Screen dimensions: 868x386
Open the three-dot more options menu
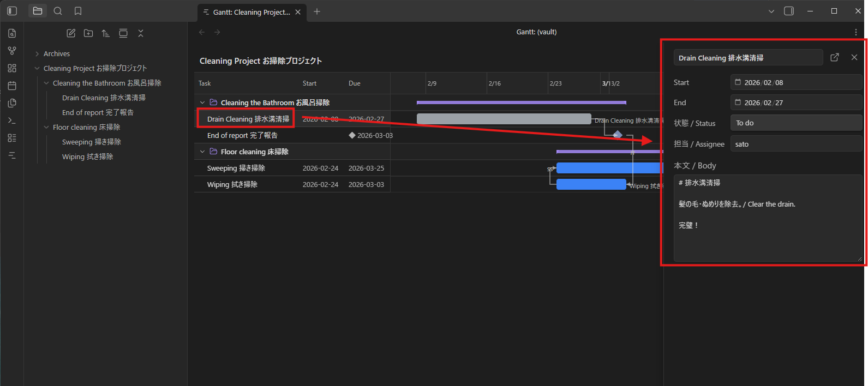click(855, 32)
